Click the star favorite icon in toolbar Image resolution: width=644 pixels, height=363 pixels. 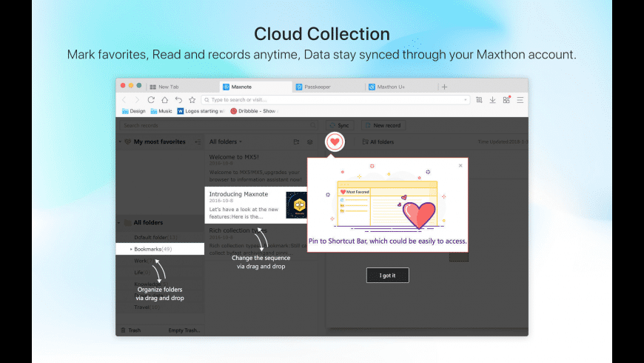[x=192, y=100]
